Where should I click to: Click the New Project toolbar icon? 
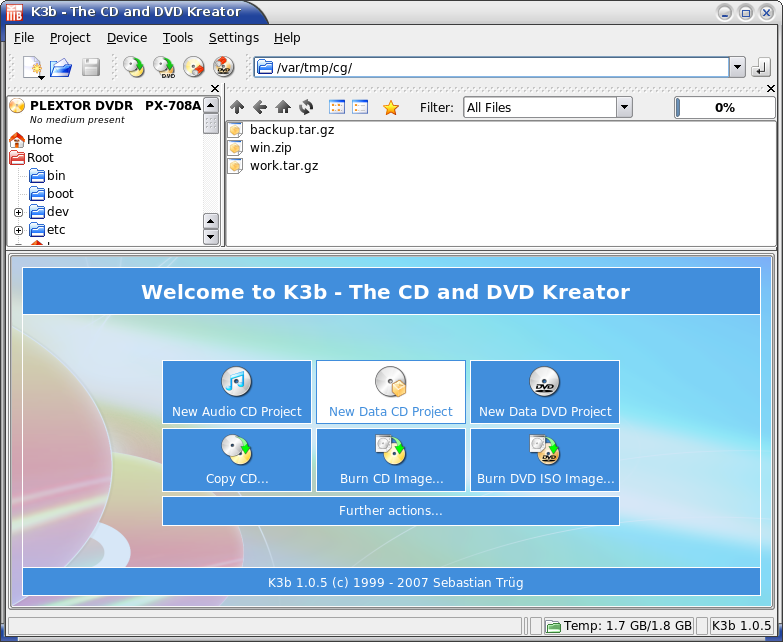point(33,67)
